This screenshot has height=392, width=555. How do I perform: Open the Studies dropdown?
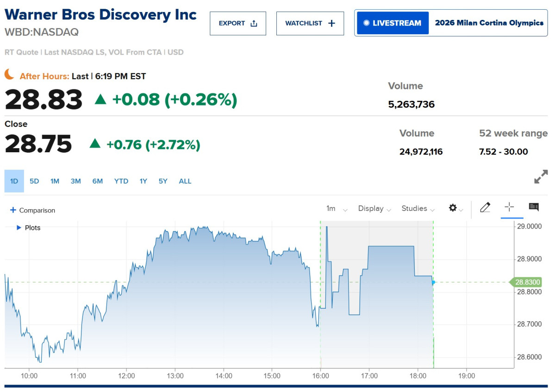pos(418,209)
